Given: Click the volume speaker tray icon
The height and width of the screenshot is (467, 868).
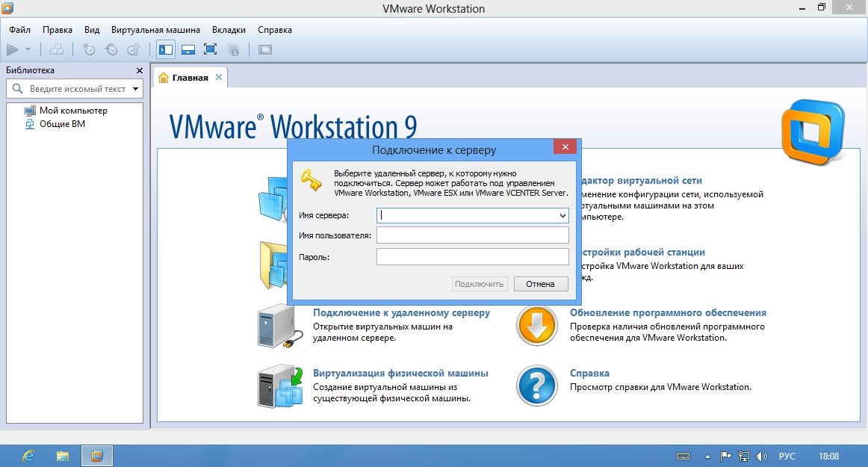Looking at the screenshot, I should point(762,457).
